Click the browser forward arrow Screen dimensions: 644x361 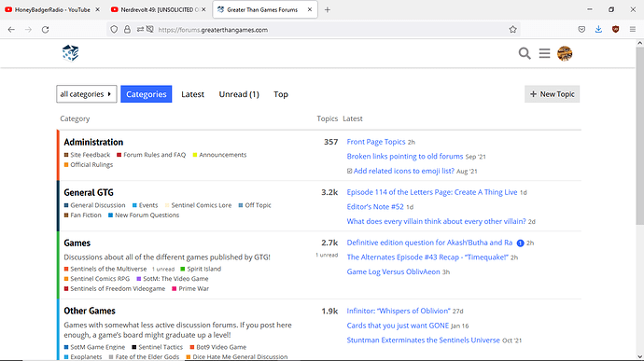(x=28, y=30)
